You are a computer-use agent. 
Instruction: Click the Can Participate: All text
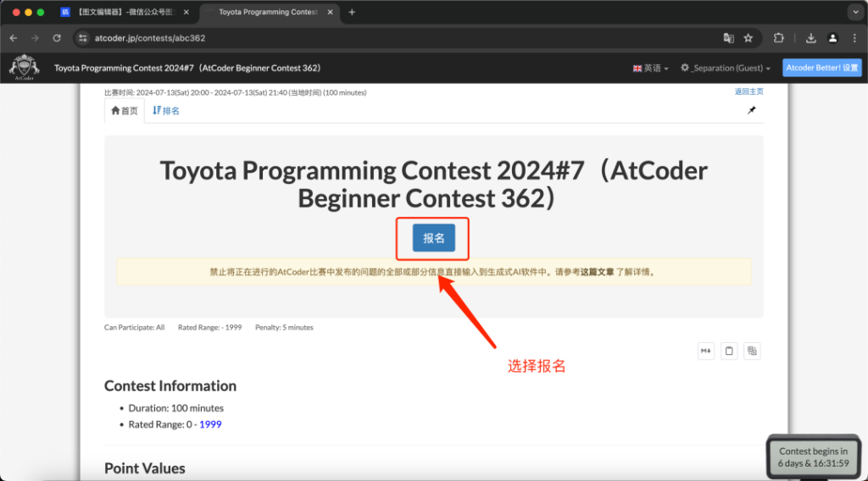(135, 328)
